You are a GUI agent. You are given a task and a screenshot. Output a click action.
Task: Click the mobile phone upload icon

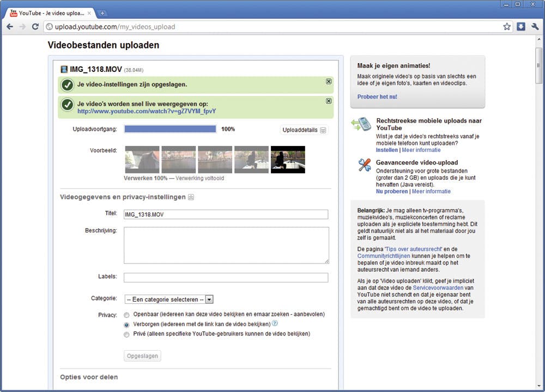coord(361,124)
